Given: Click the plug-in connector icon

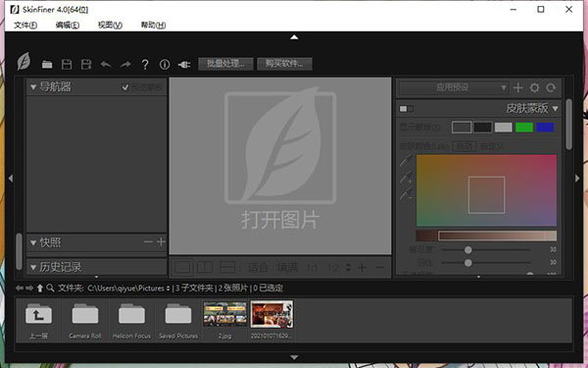Looking at the screenshot, I should tap(184, 65).
